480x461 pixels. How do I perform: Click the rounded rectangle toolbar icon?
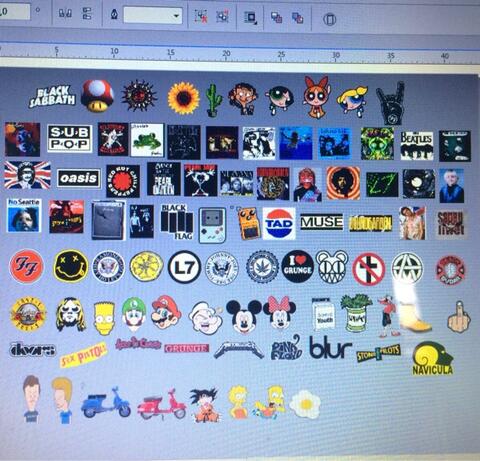[x=329, y=19]
